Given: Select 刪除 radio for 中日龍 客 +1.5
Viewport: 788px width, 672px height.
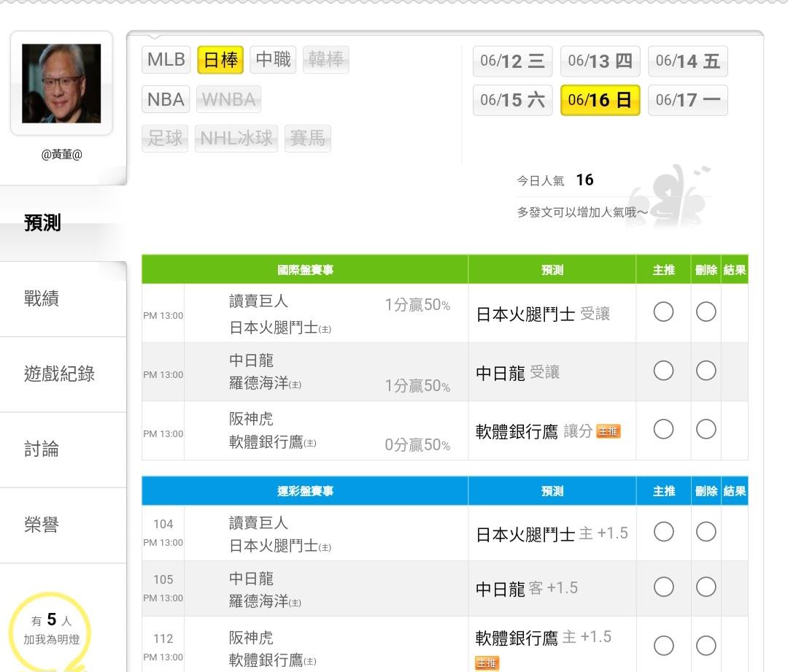Looking at the screenshot, I should [x=706, y=587].
